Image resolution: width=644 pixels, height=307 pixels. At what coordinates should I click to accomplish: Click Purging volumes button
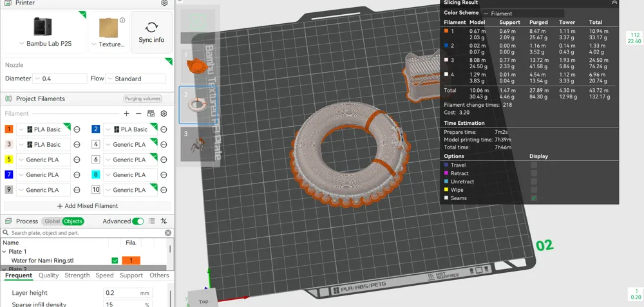point(142,98)
